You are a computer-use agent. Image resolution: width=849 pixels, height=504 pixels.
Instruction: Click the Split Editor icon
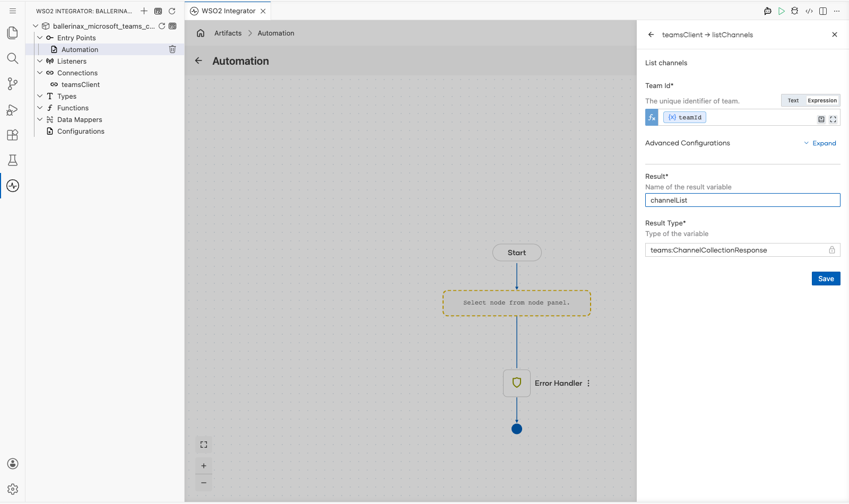[x=823, y=11]
